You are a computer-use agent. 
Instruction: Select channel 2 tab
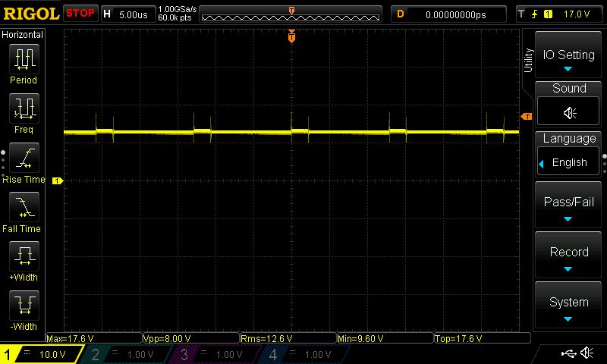(126, 354)
